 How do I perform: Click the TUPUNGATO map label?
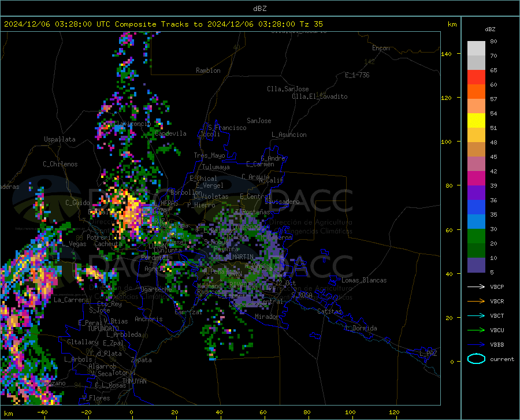103,329
